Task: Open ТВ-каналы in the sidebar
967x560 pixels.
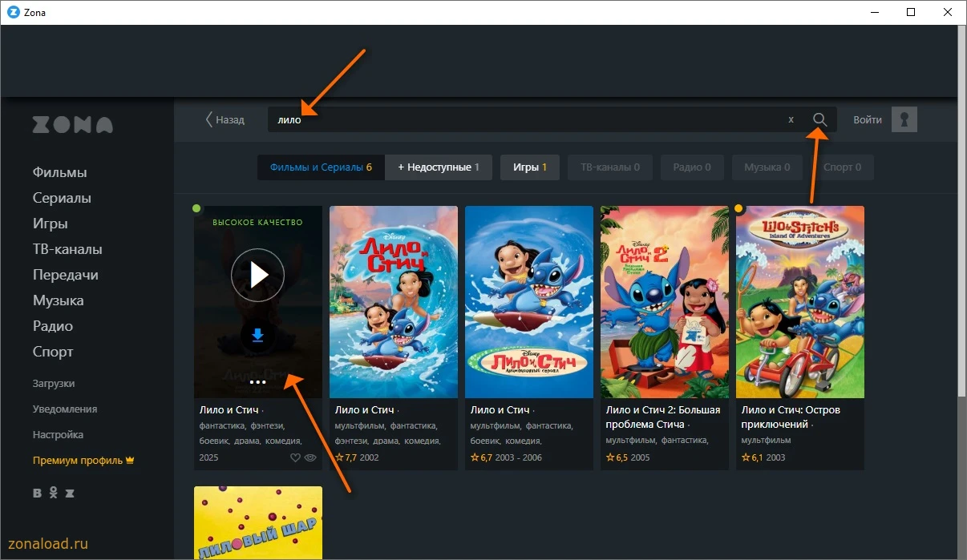Action: pyautogui.click(x=67, y=249)
